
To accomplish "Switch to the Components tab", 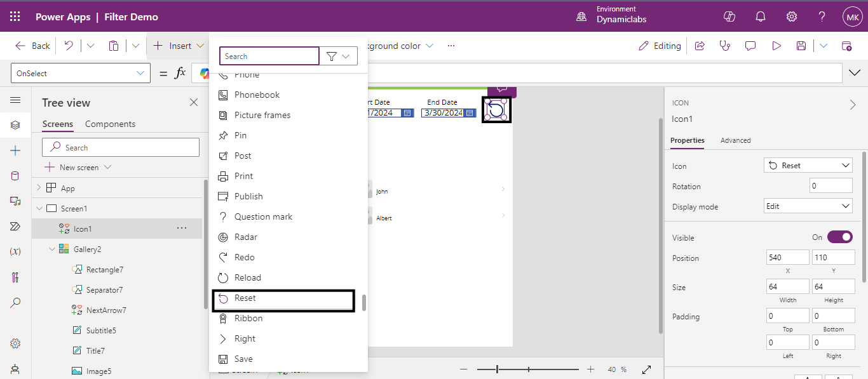I will [x=110, y=124].
